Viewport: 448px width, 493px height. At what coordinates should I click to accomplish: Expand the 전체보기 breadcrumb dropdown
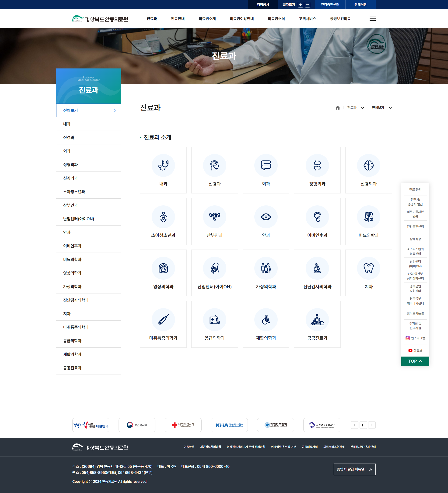(390, 108)
